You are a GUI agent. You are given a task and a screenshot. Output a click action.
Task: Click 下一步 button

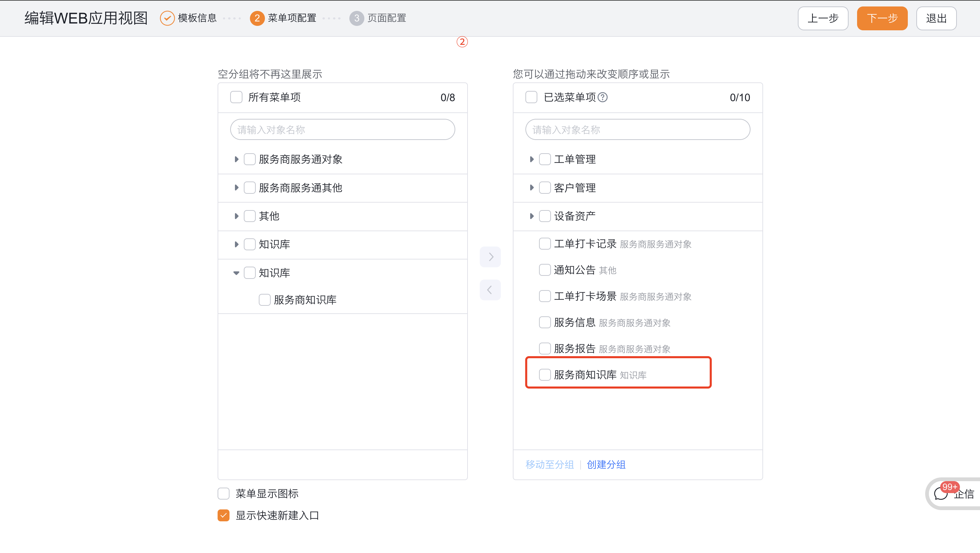pos(882,18)
